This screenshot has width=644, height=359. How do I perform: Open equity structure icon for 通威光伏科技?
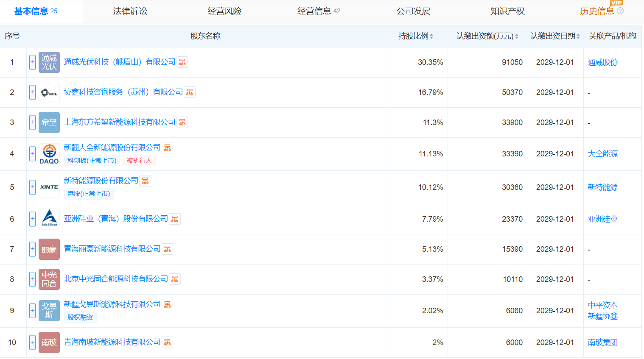coord(182,62)
